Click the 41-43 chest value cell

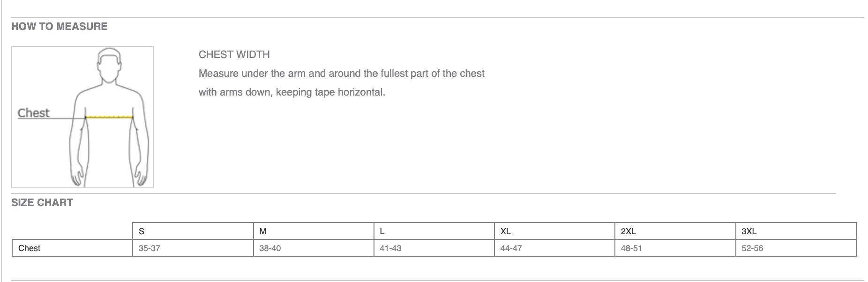pos(434,248)
